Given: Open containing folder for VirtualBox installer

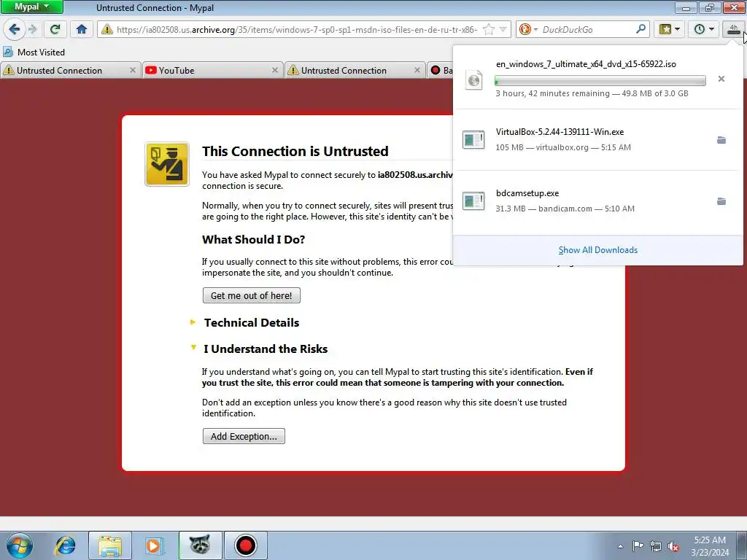Looking at the screenshot, I should [x=721, y=140].
